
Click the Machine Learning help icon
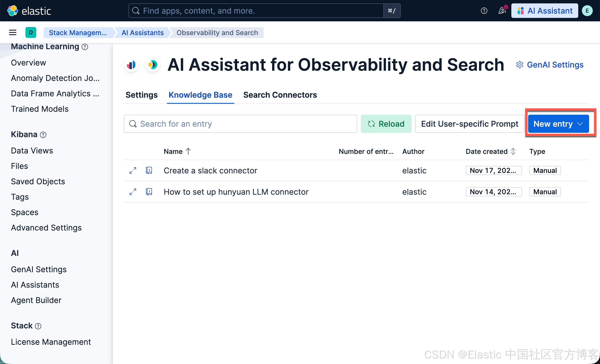(x=85, y=47)
